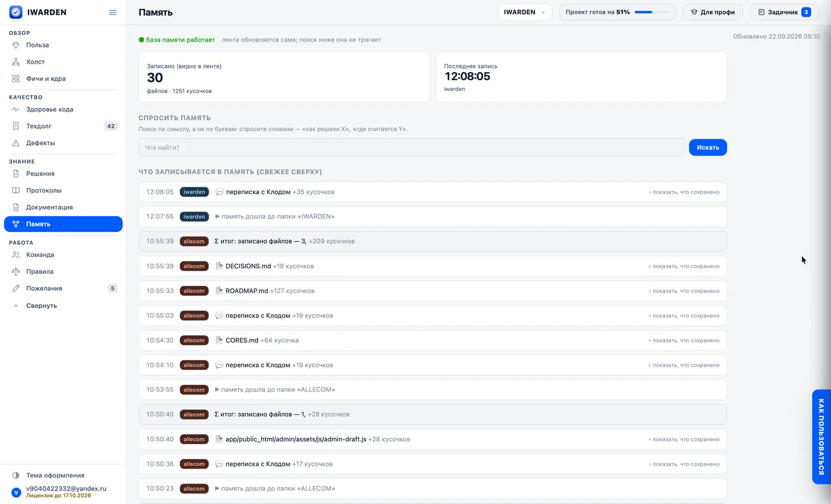This screenshot has width=831, height=504.
Task: Click the file icon beside DECISIONS.md
Action: (219, 266)
